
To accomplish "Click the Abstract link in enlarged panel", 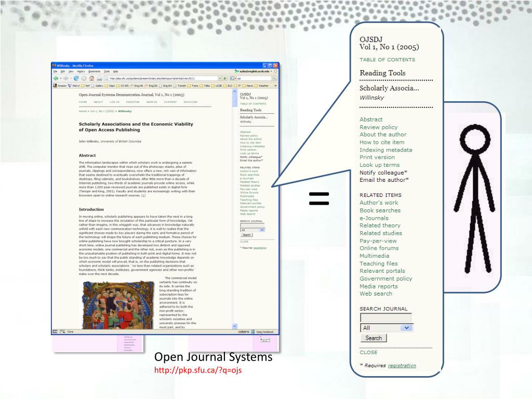I will [x=371, y=119].
